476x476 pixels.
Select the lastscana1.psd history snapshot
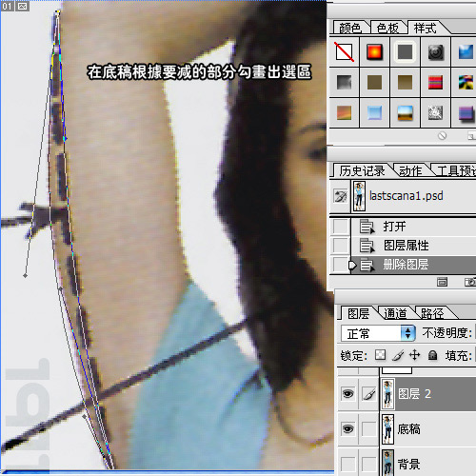point(413,196)
